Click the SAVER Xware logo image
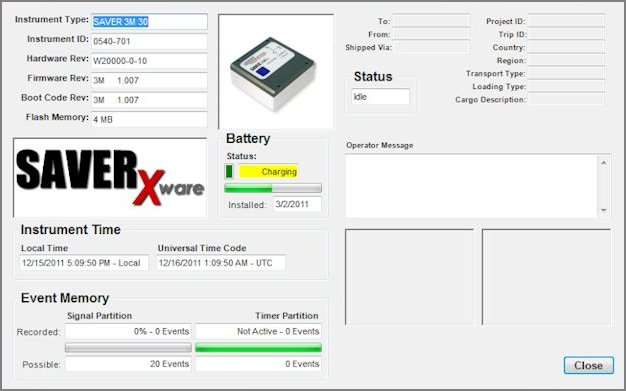 (110, 178)
